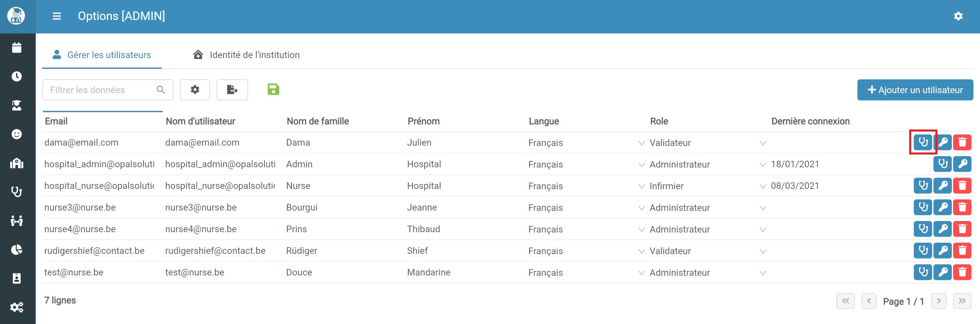Open the top-right settings gear
The image size is (980, 324).
958,16
